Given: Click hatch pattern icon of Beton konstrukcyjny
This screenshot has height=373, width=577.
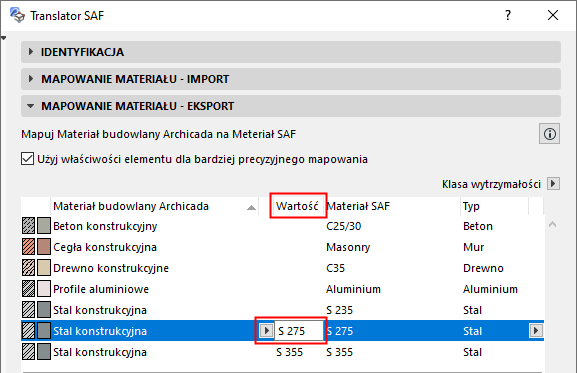Looking at the screenshot, I should point(28,226).
